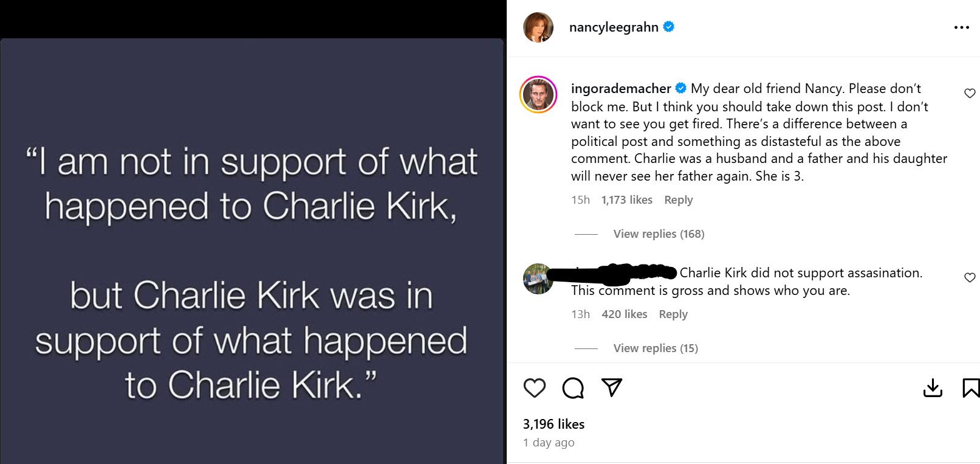Open the three-dot more options menu

pos(961,27)
